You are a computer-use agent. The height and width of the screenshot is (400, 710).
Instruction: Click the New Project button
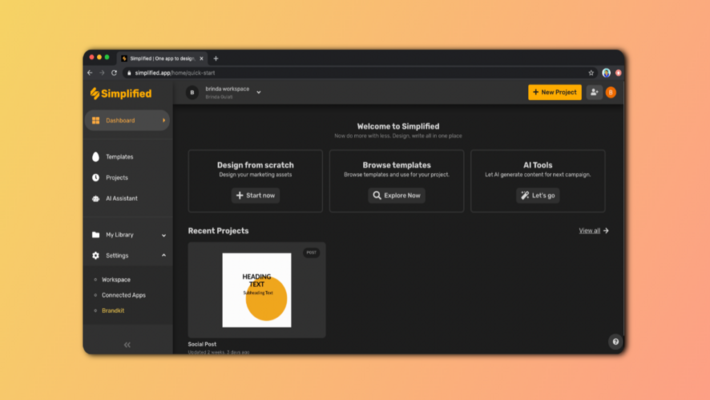[555, 92]
